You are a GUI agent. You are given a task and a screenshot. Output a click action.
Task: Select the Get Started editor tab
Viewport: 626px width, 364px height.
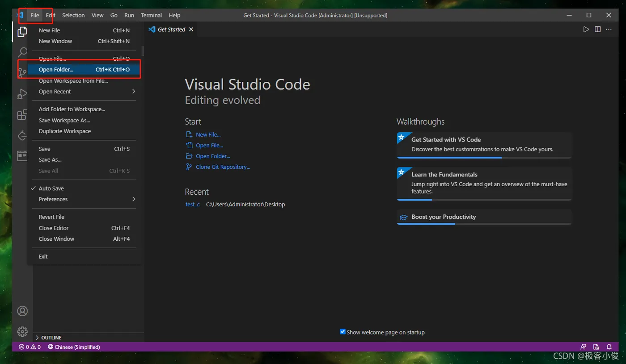click(x=172, y=29)
